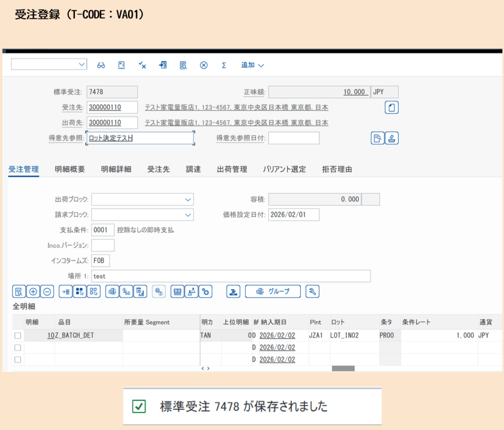Expand the 出荷ブロック dropdown
Viewport: 504px width, 430px height.
(x=188, y=199)
